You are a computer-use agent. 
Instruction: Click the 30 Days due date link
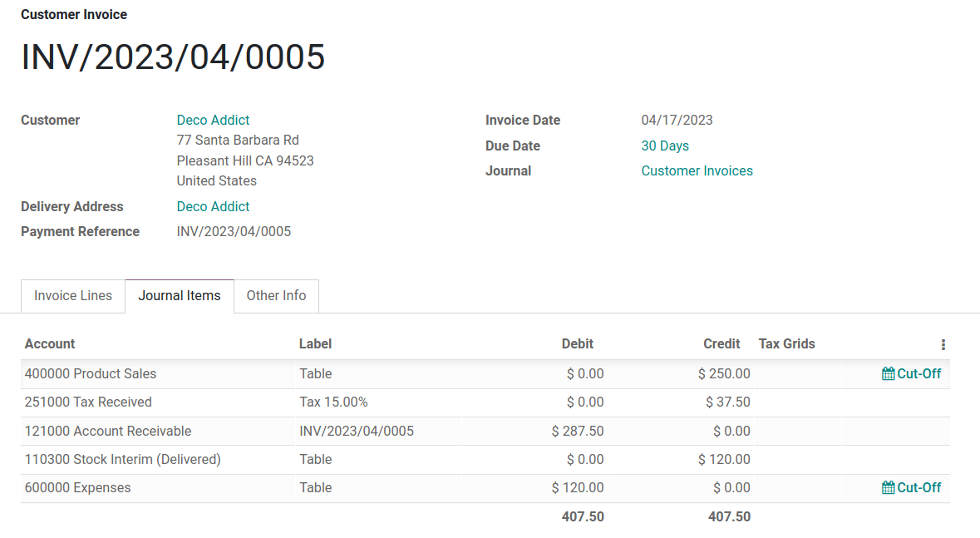pos(665,146)
